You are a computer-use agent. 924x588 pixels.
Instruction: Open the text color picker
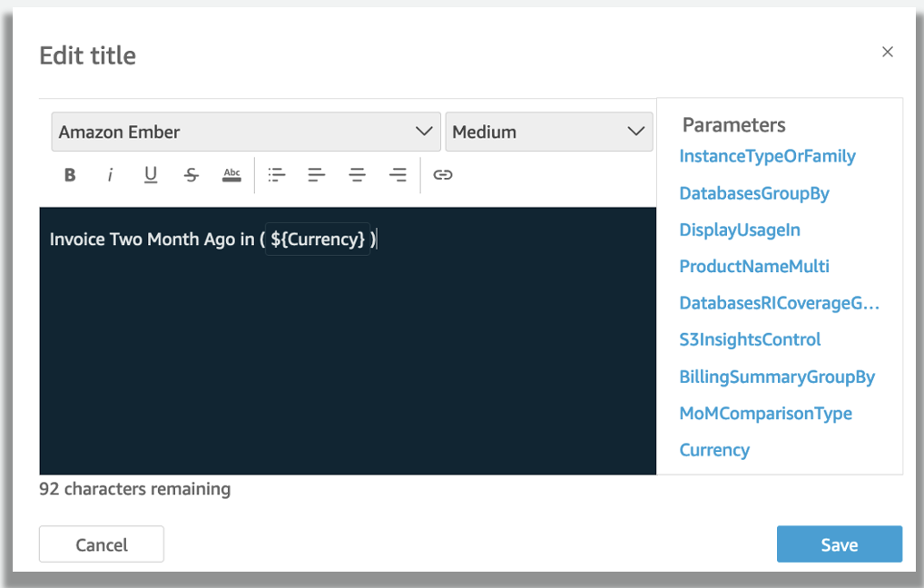(x=231, y=175)
